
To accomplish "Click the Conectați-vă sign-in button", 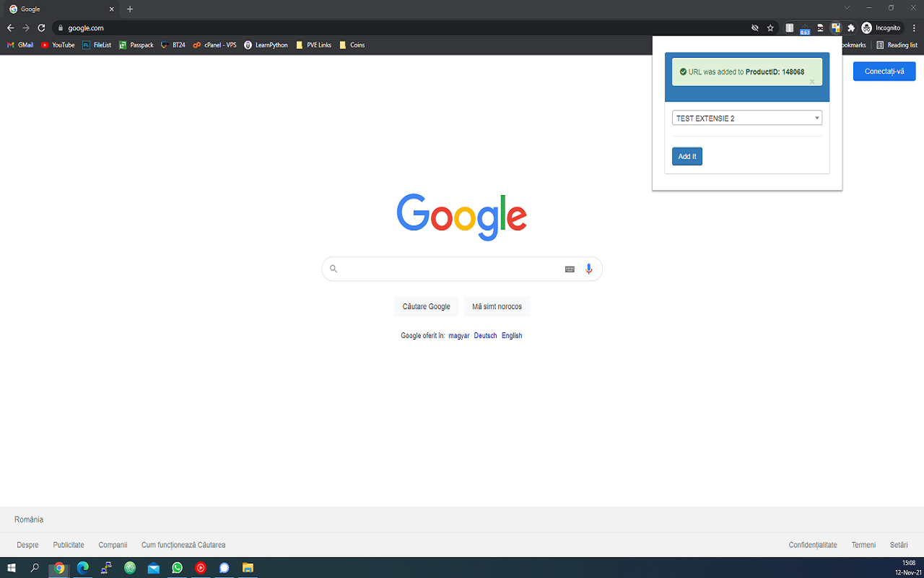I will click(x=884, y=71).
